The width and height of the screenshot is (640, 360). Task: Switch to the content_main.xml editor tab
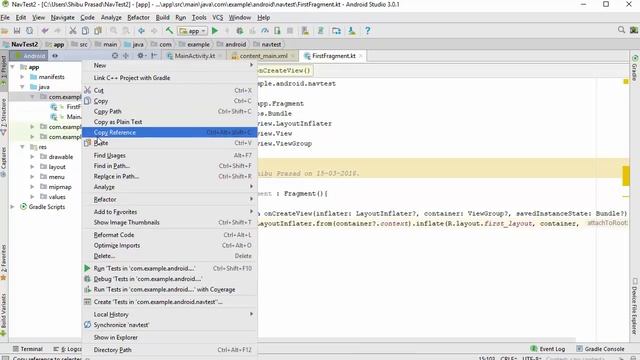point(263,56)
